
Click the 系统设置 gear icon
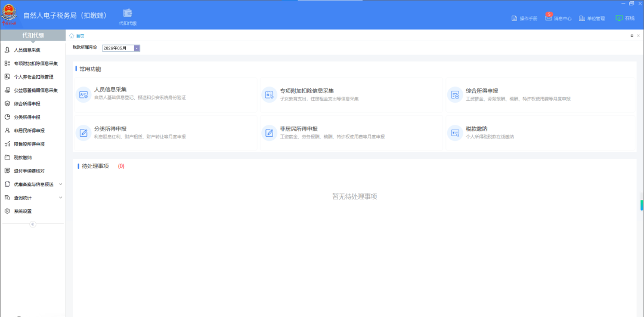[7, 211]
